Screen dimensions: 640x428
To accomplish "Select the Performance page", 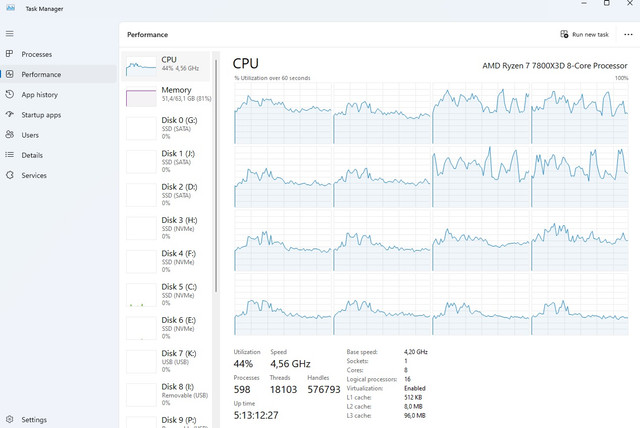I will tap(58, 74).
